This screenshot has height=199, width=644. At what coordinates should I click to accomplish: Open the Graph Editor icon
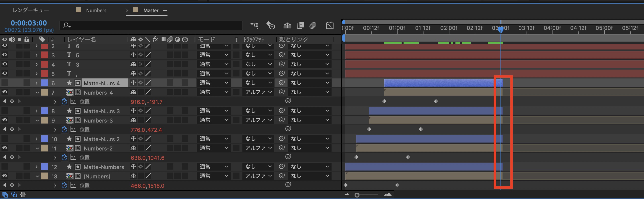click(330, 25)
